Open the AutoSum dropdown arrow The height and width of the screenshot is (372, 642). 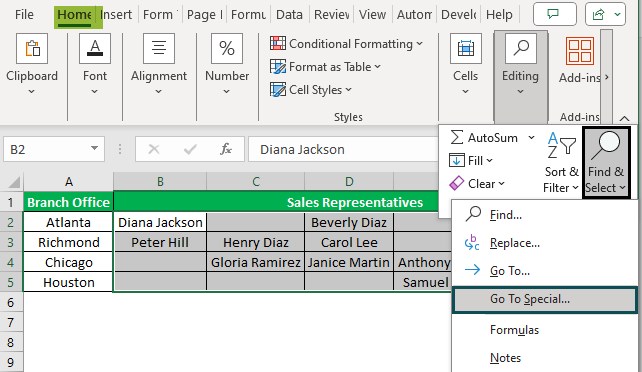pyautogui.click(x=531, y=138)
